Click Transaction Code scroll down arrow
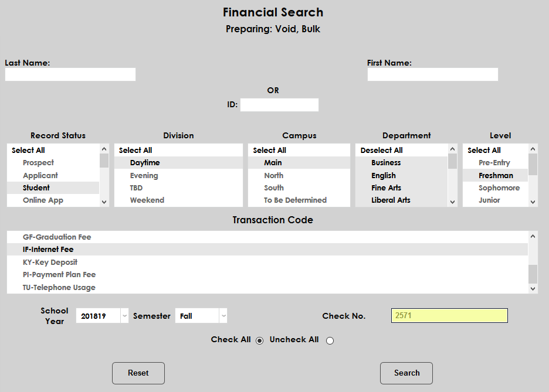This screenshot has height=392, width=549. 533,288
